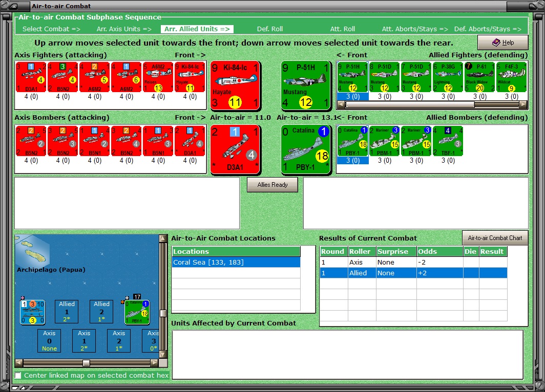Select Axis bomber B5N1 with gray 3 circle

158,141
